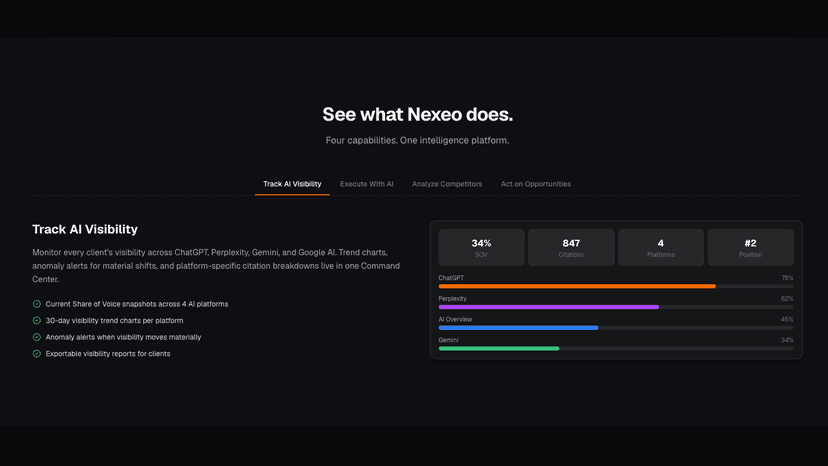Screen dimensions: 828x466
Task: Click the blue AI Overview progress bar
Action: tap(518, 328)
